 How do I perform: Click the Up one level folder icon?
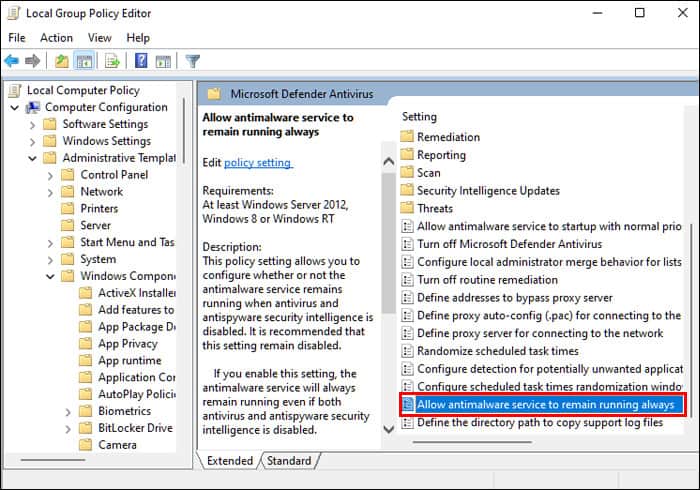coord(62,61)
